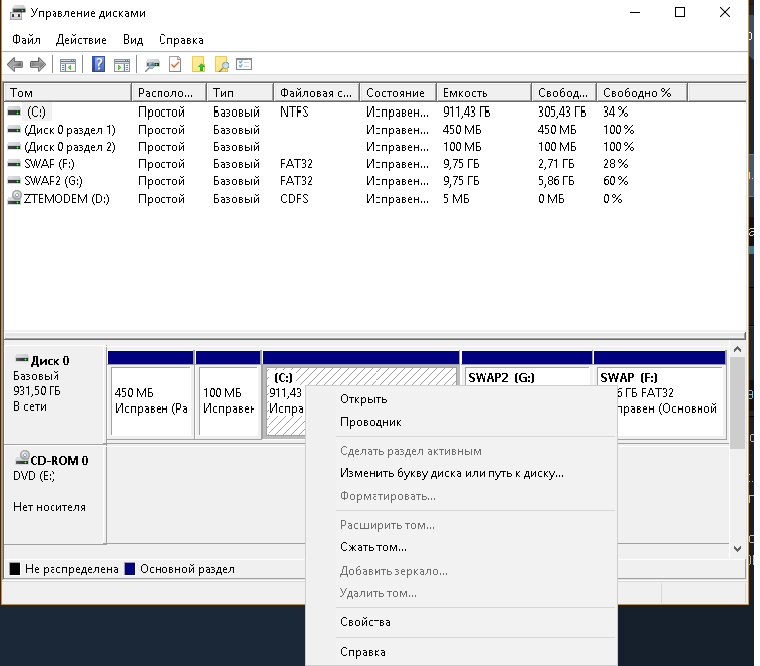760x666 pixels.
Task: Click the folder with green arrow icon
Action: (x=199, y=64)
